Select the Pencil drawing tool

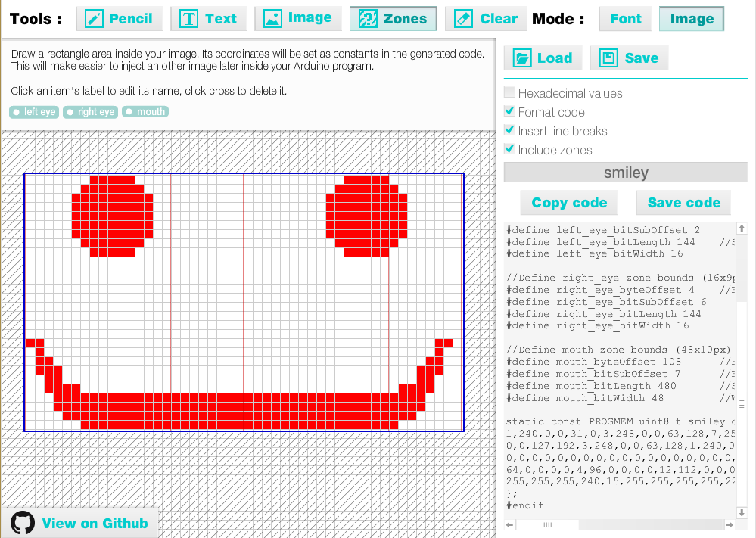point(119,19)
